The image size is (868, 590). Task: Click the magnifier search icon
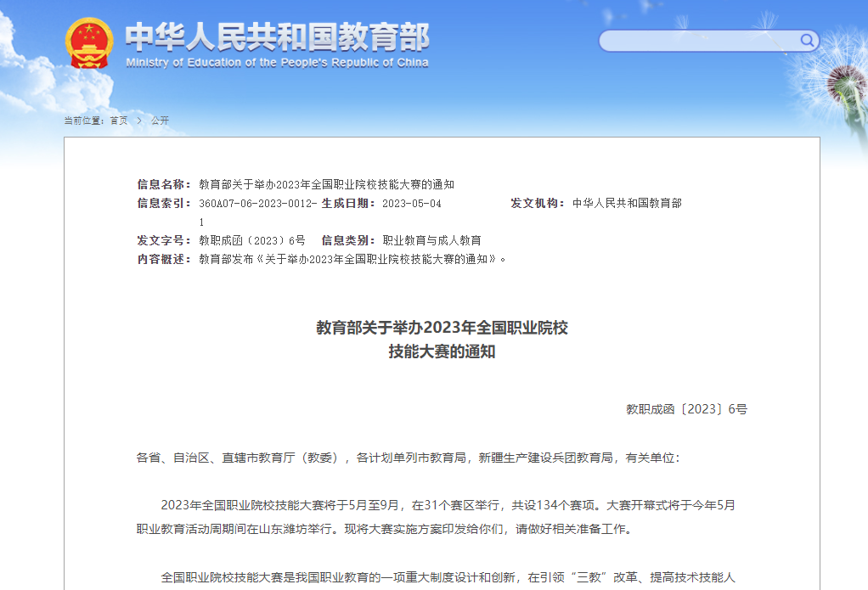pyautogui.click(x=807, y=41)
